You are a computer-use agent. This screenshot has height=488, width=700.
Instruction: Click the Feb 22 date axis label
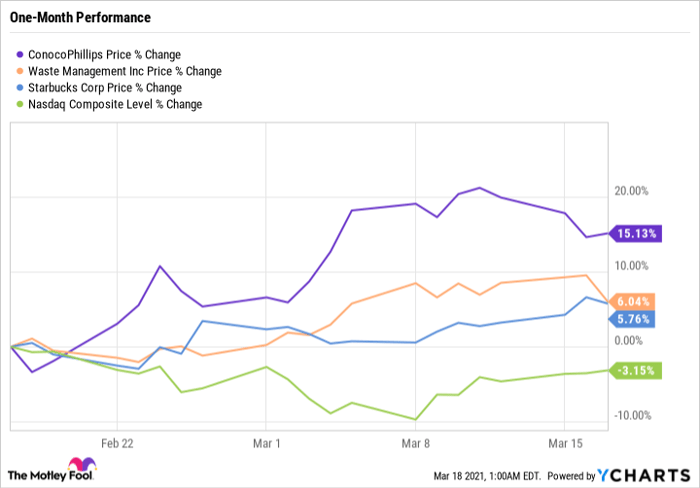tap(117, 440)
